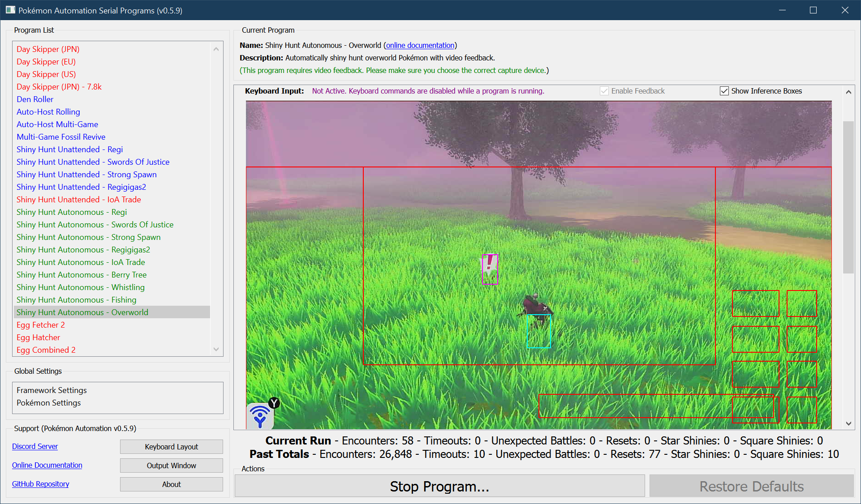Open the Output Window
The image size is (861, 504).
click(171, 466)
